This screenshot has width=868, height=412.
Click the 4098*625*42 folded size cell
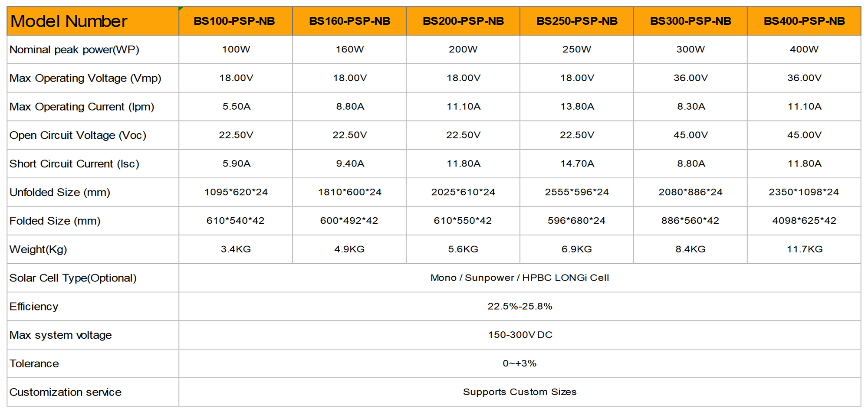click(804, 221)
